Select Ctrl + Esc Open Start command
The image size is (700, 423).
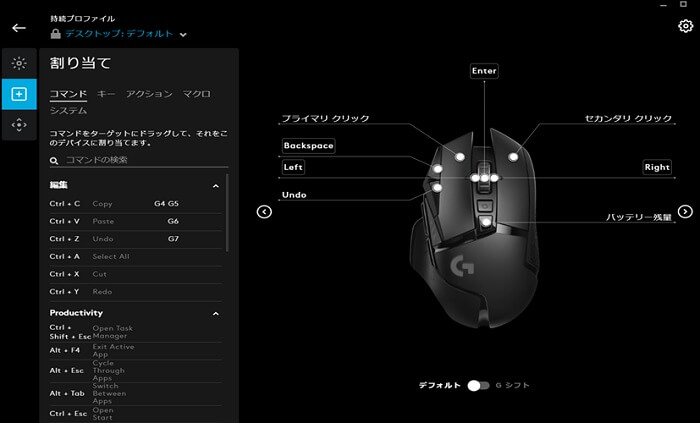pos(136,414)
